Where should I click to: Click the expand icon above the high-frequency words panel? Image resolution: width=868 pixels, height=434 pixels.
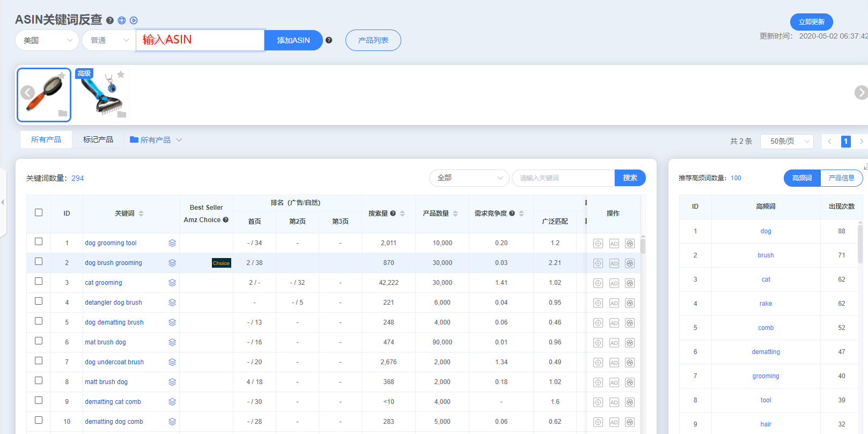[865, 167]
